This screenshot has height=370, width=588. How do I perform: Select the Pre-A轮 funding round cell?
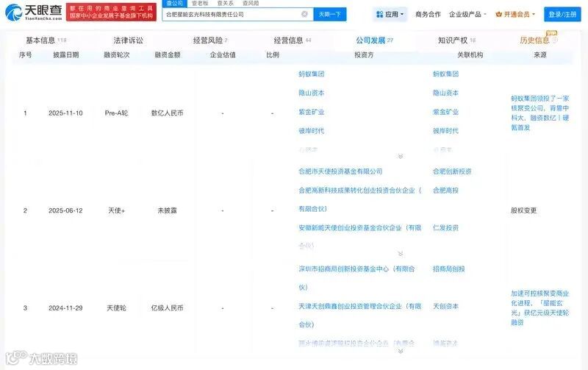pos(116,113)
